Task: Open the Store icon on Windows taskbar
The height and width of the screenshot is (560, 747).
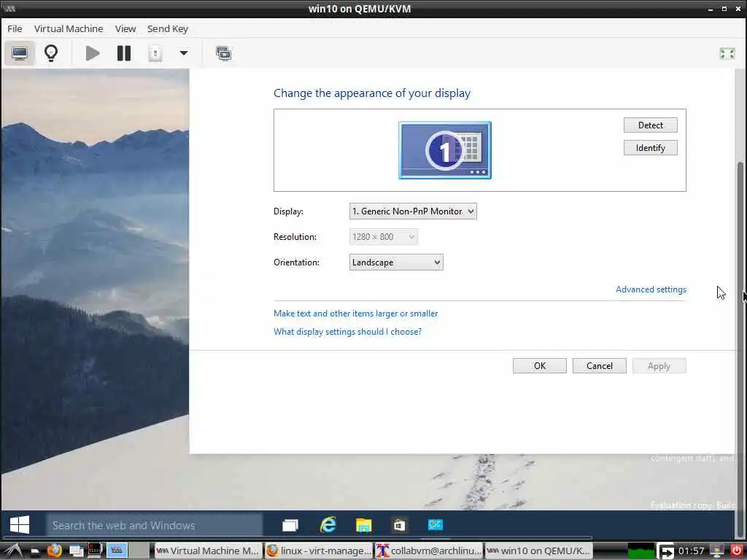Action: 399,525
